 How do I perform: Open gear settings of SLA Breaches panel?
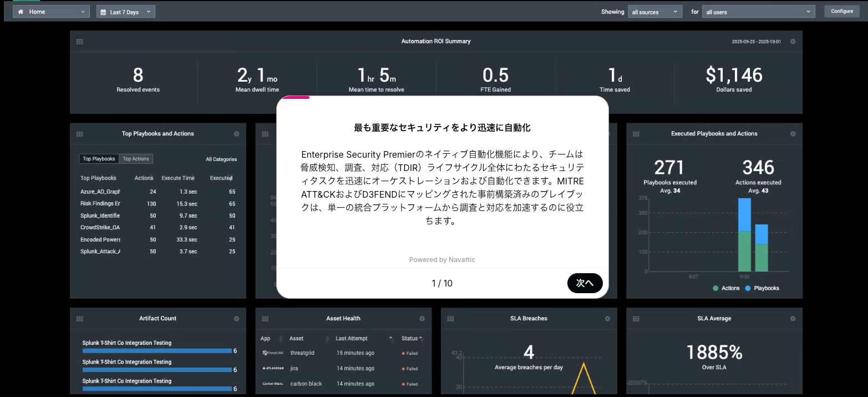point(607,319)
